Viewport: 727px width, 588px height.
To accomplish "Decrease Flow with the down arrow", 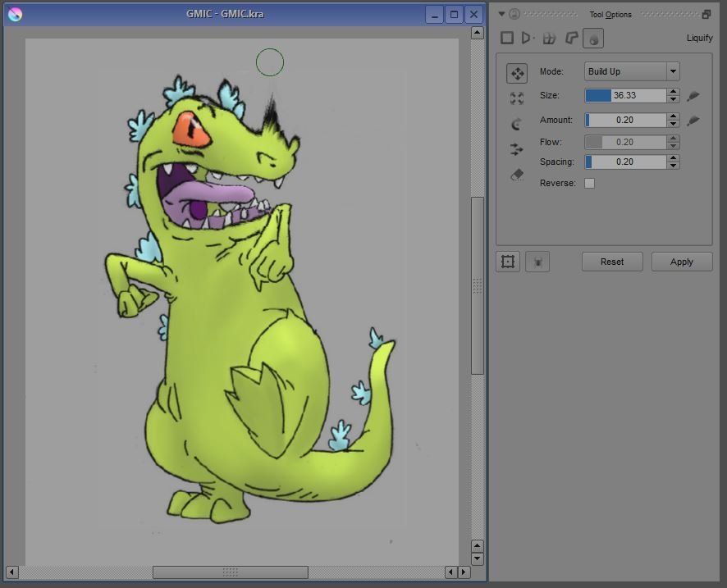I will 673,146.
